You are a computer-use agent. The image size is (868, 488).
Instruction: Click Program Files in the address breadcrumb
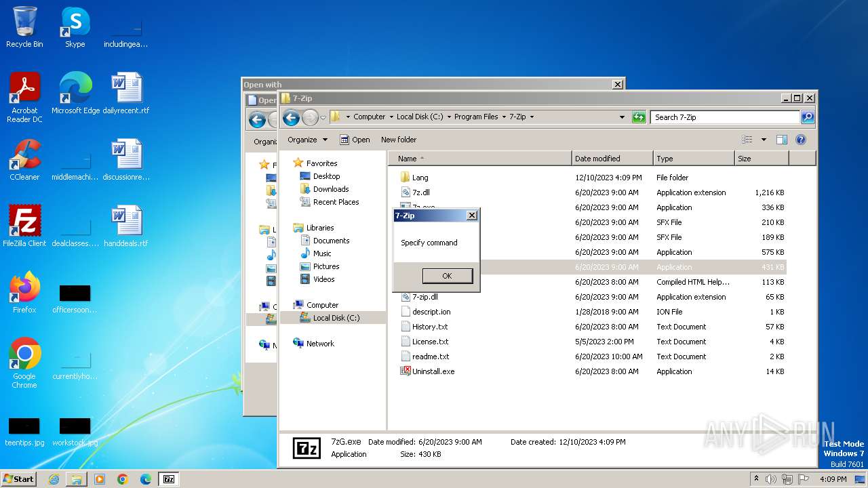476,117
